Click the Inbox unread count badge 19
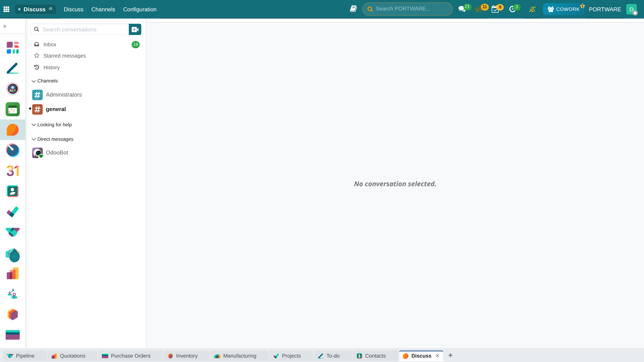 [x=135, y=44]
